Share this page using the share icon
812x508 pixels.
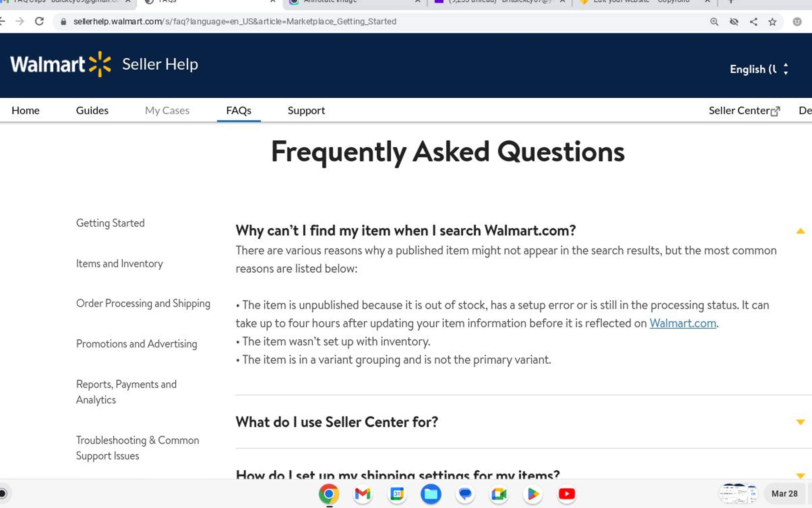pyautogui.click(x=753, y=22)
